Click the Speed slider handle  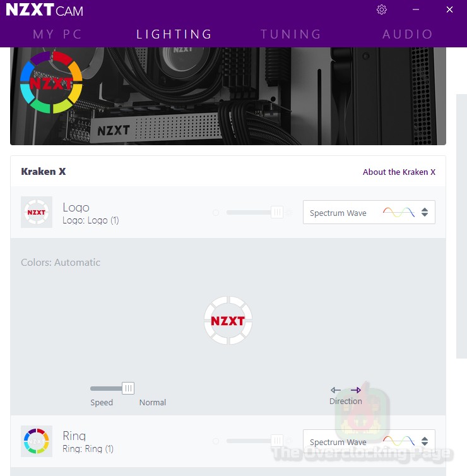(128, 388)
